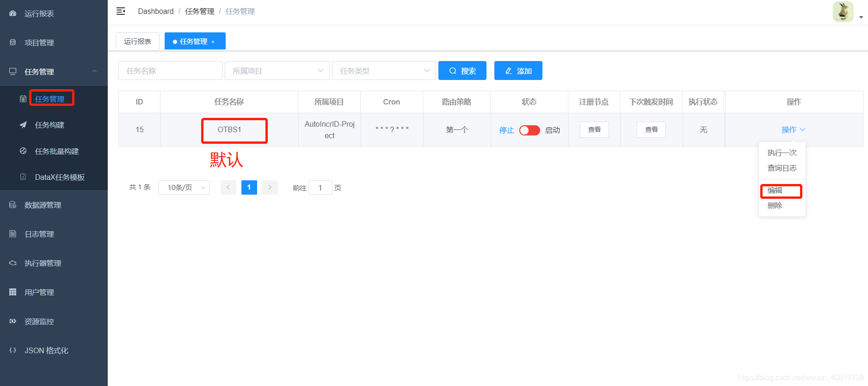Go to the previous page arrow

point(228,187)
